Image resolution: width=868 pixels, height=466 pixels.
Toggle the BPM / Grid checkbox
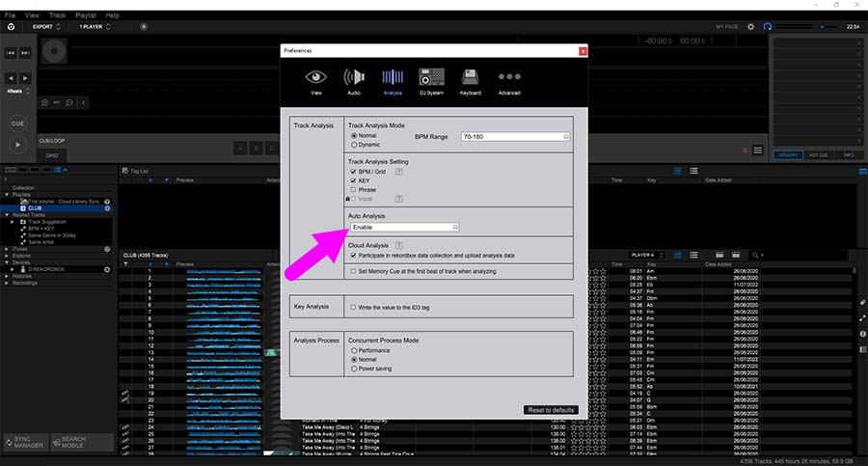click(353, 172)
